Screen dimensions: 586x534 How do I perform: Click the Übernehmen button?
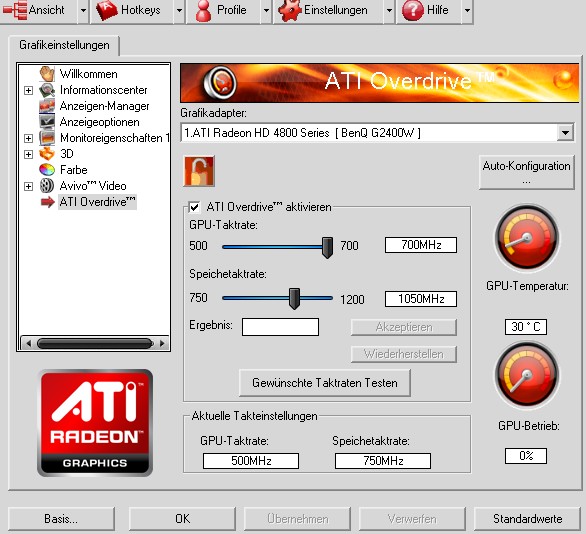297,519
